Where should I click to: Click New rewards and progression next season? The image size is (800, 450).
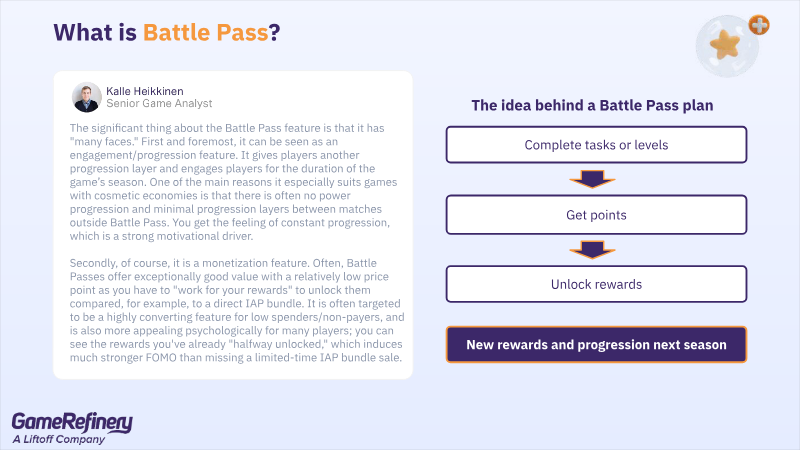596,345
